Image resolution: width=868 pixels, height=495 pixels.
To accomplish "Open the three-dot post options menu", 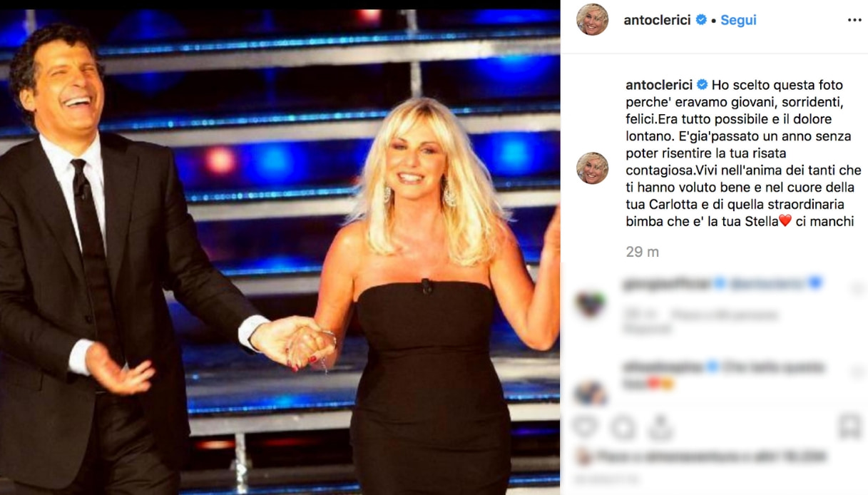I will (854, 20).
